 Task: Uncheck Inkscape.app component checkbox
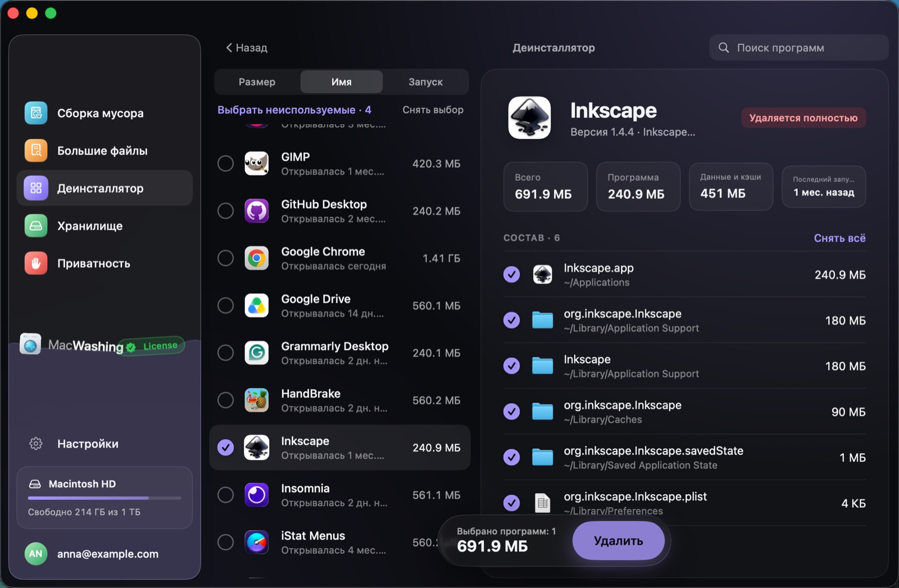click(x=511, y=275)
